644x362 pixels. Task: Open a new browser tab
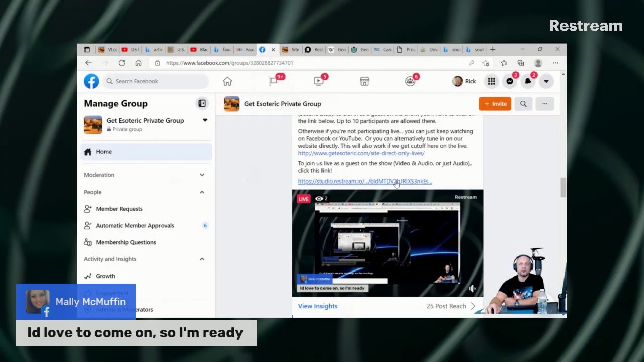[x=493, y=49]
